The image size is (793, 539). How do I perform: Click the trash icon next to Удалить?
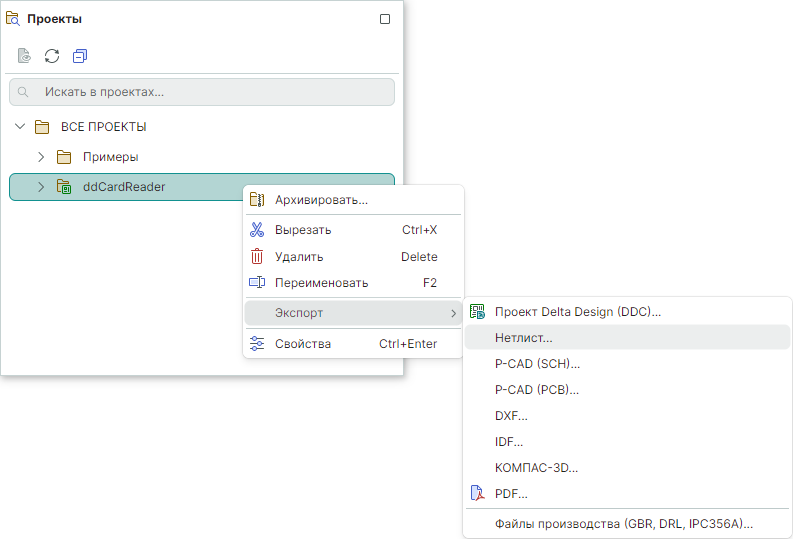coord(257,256)
